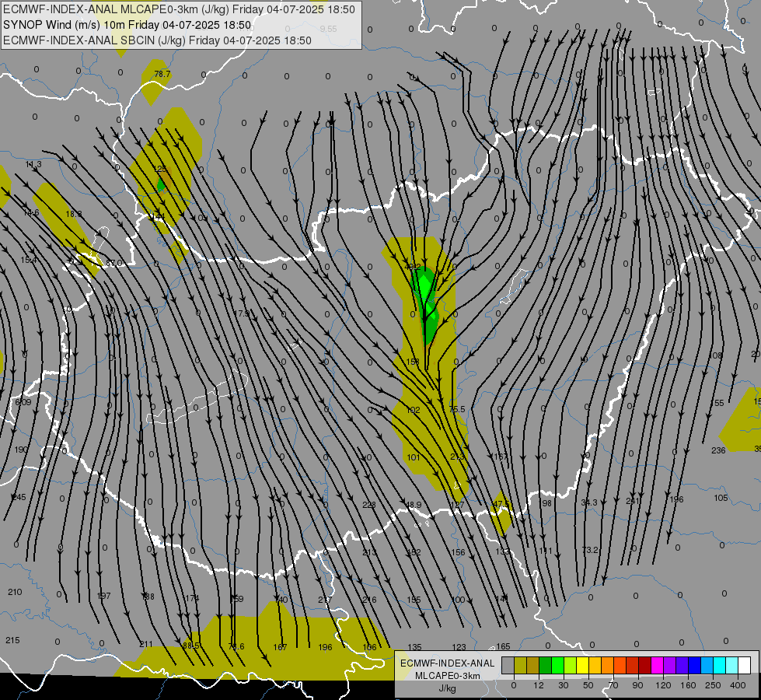Click the SYNOP Wind 10m title line

coord(127,25)
